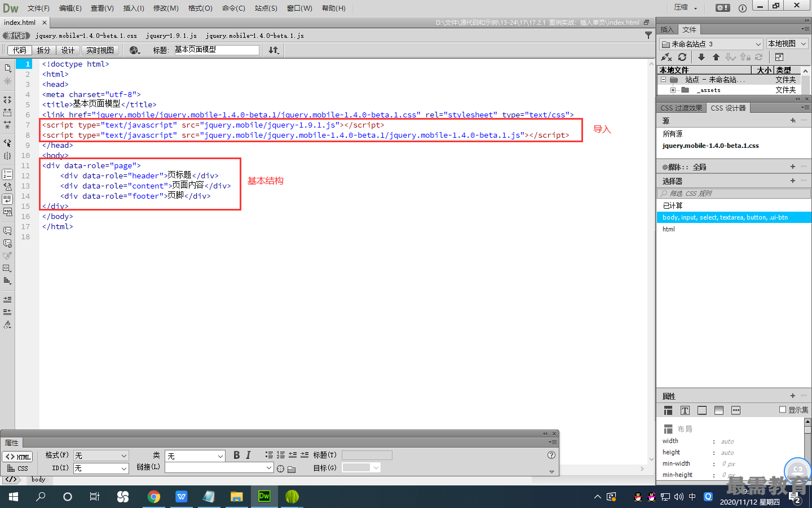Click the get files down arrow icon
The width and height of the screenshot is (812, 508).
click(x=701, y=57)
